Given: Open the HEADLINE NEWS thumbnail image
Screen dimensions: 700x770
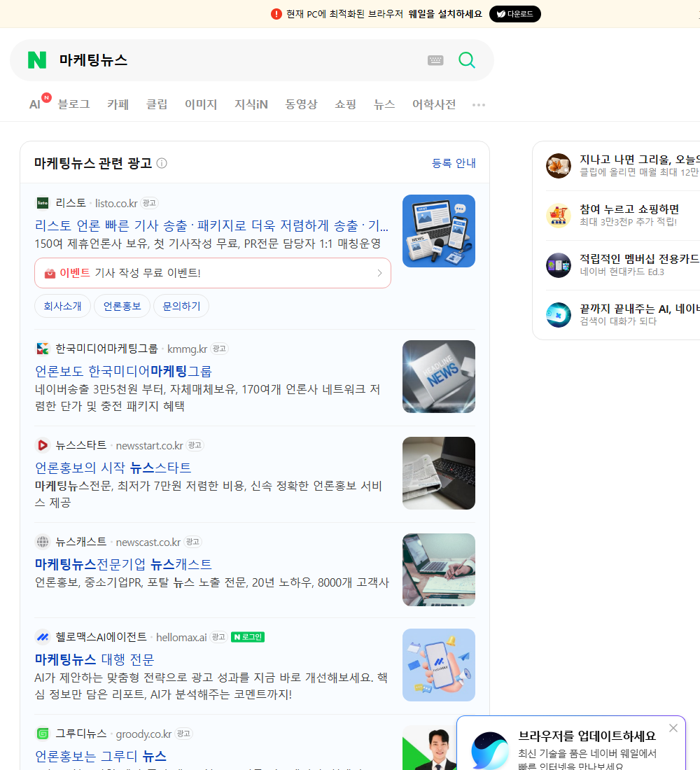Looking at the screenshot, I should point(439,377).
